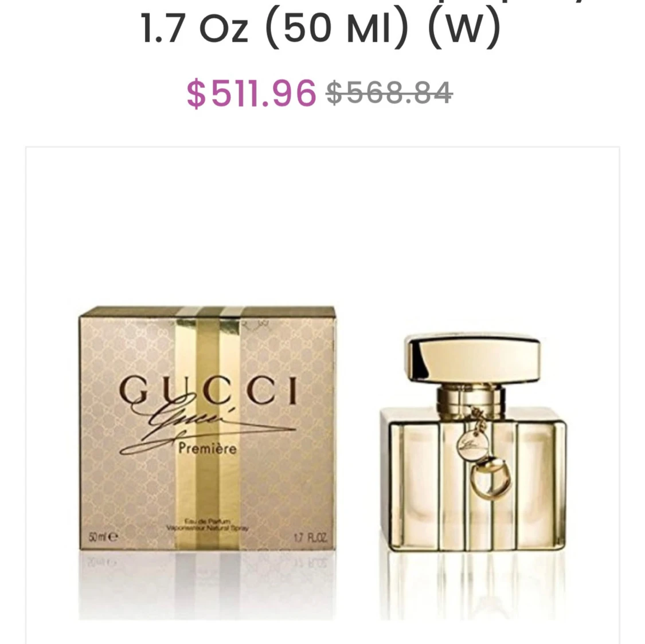Screen dimensions: 645x644
Task: Click the Première text on the box
Action: click(x=208, y=448)
